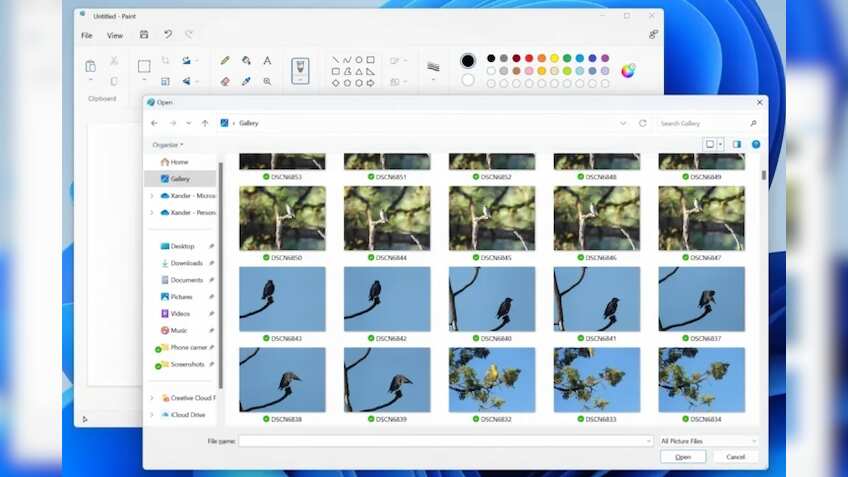This screenshot has height=477, width=848.
Task: Select the Text tool in Paint
Action: 267,61
